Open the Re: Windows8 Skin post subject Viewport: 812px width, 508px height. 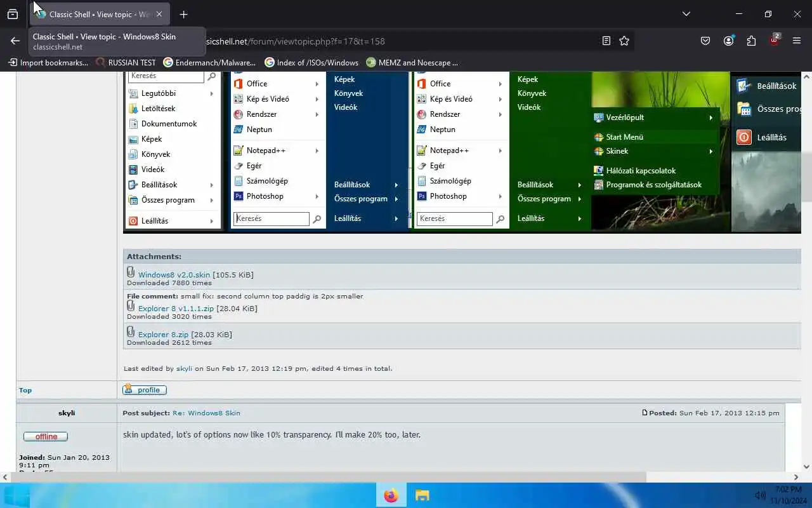point(206,413)
